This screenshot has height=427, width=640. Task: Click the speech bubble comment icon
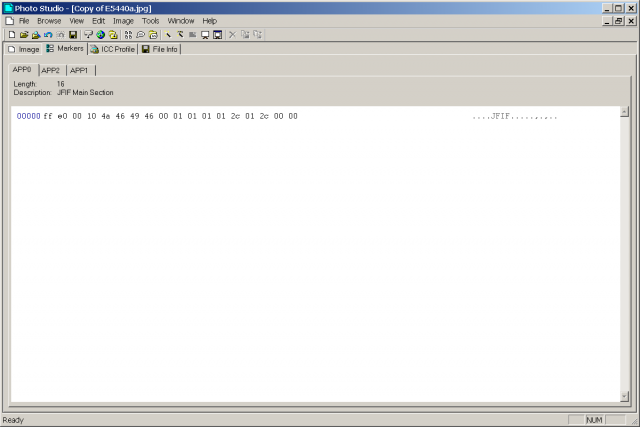pos(140,35)
